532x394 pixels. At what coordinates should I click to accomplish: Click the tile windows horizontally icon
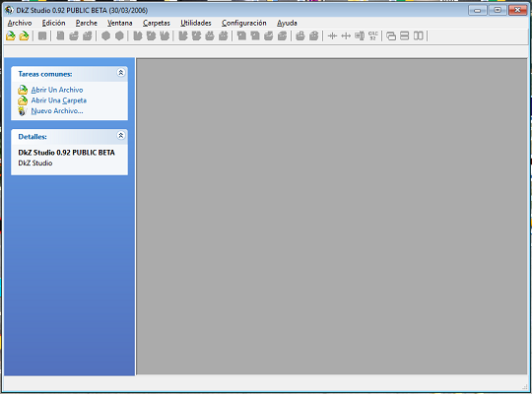tap(405, 36)
